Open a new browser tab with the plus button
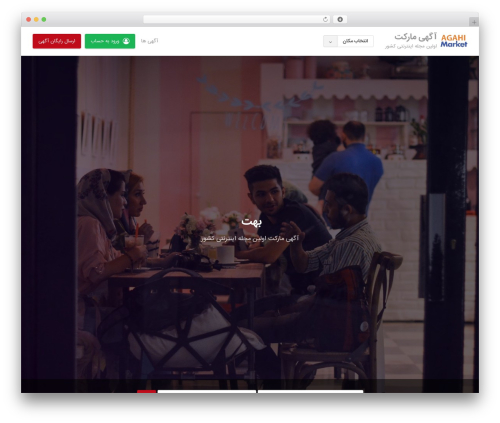 tap(474, 22)
